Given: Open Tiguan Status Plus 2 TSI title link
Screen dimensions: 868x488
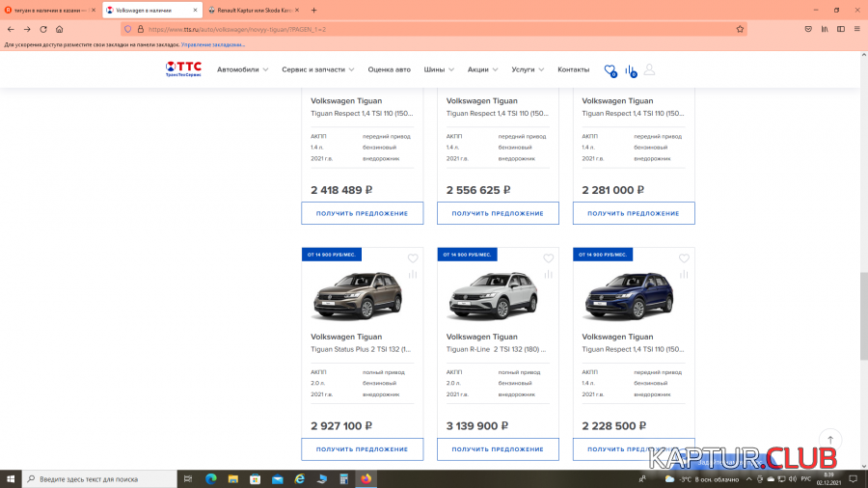Looking at the screenshot, I should [361, 349].
